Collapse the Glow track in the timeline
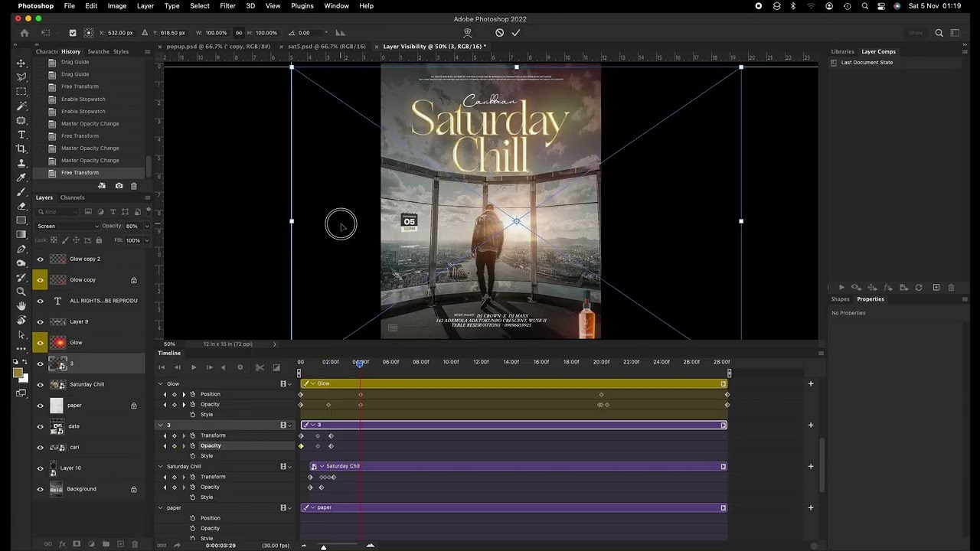The image size is (980, 551). coord(161,384)
